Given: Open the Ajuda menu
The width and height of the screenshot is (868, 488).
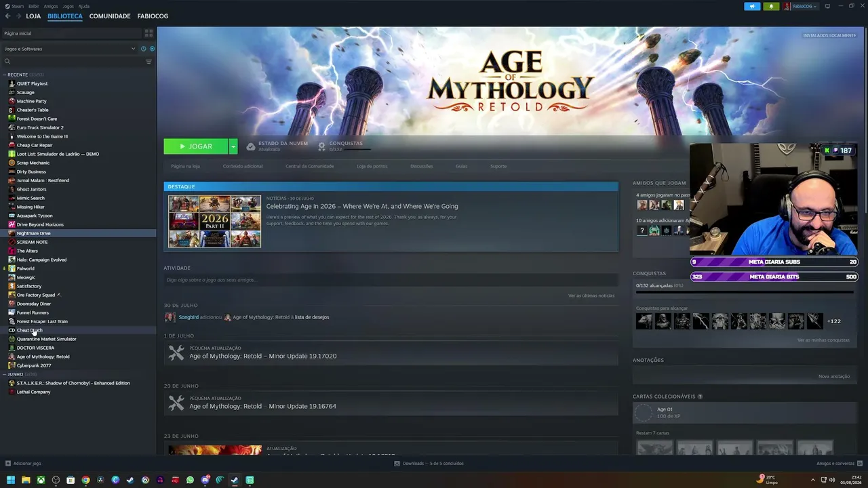Looking at the screenshot, I should pyautogui.click(x=84, y=6).
